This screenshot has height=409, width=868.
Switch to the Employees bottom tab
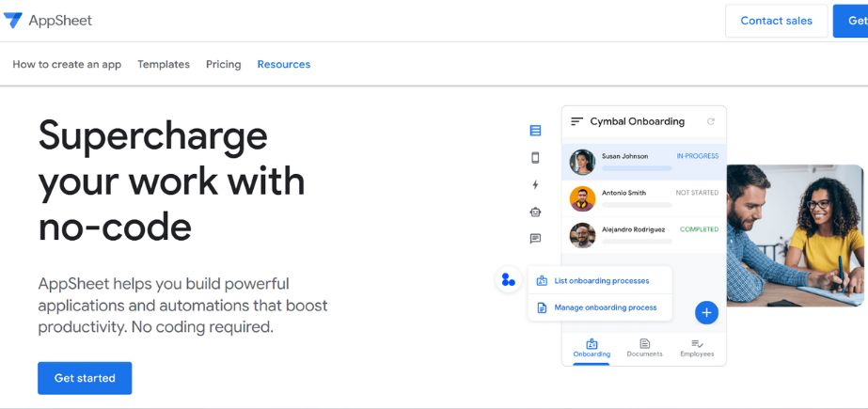(x=697, y=349)
